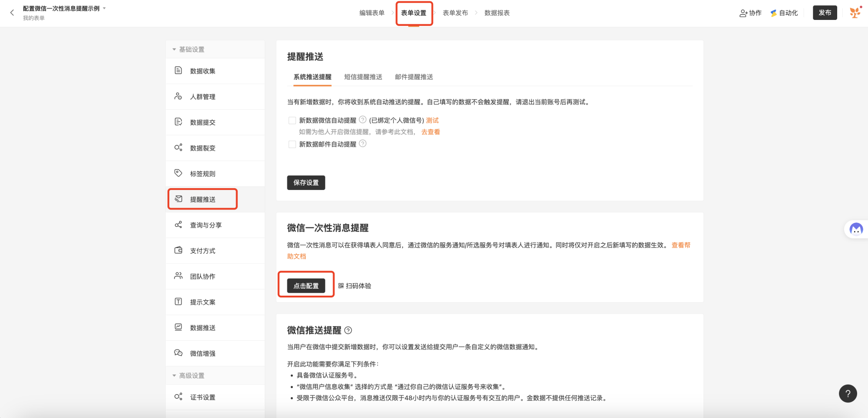The width and height of the screenshot is (868, 418).
Task: Select 数据收集 in the sidebar
Action: click(215, 71)
